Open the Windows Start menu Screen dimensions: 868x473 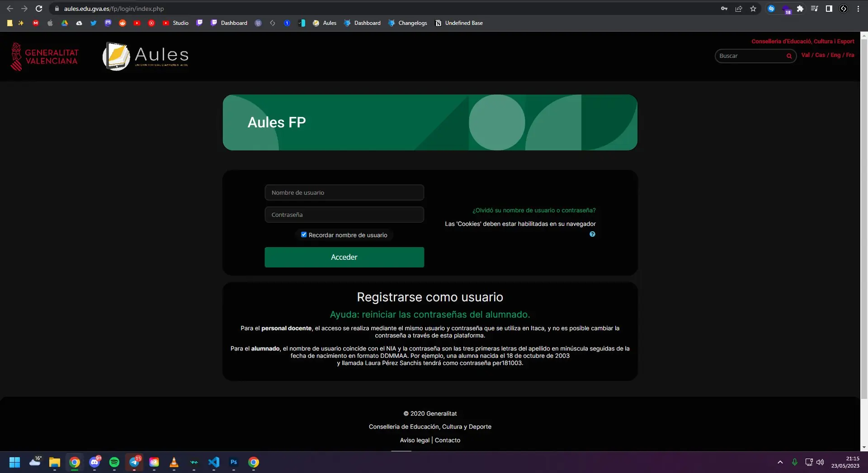point(15,462)
